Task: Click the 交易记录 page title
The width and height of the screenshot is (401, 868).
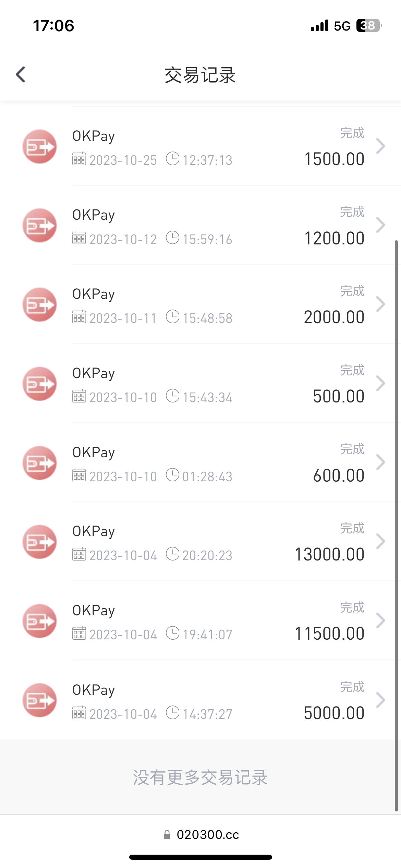Action: 200,75
